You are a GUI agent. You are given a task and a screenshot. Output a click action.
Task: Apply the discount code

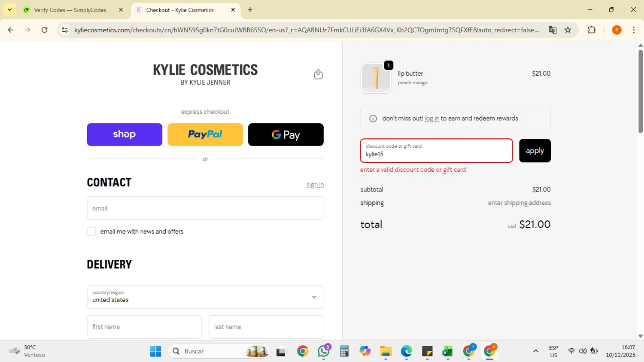point(535,151)
